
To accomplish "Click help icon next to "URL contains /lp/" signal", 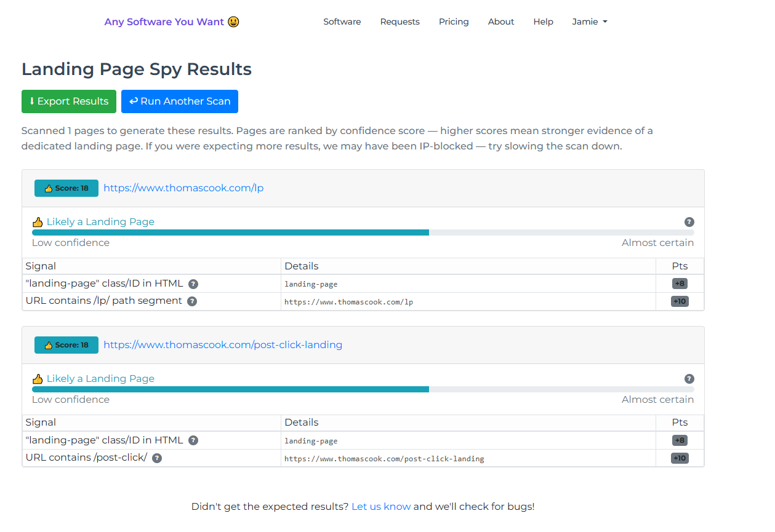I will tap(192, 301).
